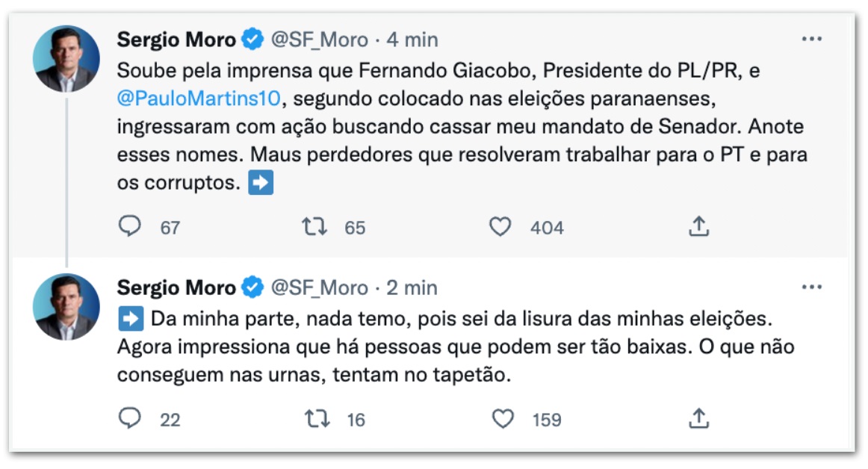Click the verified badge on the second tweet
Image resolution: width=868 pixels, height=469 pixels.
(x=252, y=288)
